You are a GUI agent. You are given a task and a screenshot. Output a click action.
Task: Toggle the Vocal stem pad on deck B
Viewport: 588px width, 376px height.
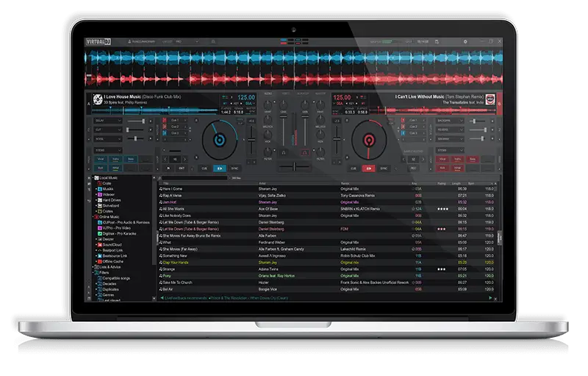442,160
